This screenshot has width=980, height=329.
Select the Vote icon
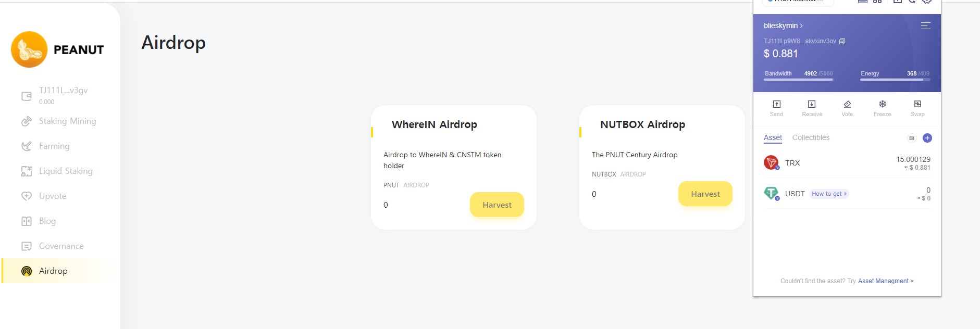pos(847,105)
